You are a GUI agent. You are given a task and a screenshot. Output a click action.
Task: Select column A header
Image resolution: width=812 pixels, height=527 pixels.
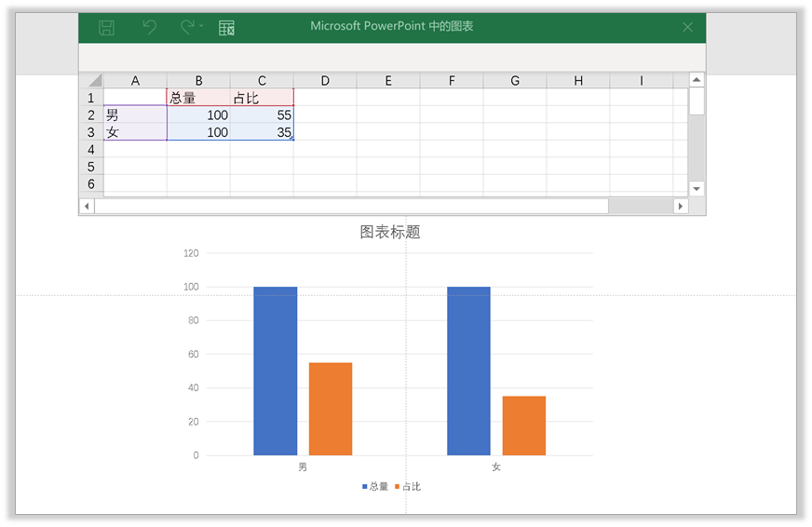coord(135,80)
